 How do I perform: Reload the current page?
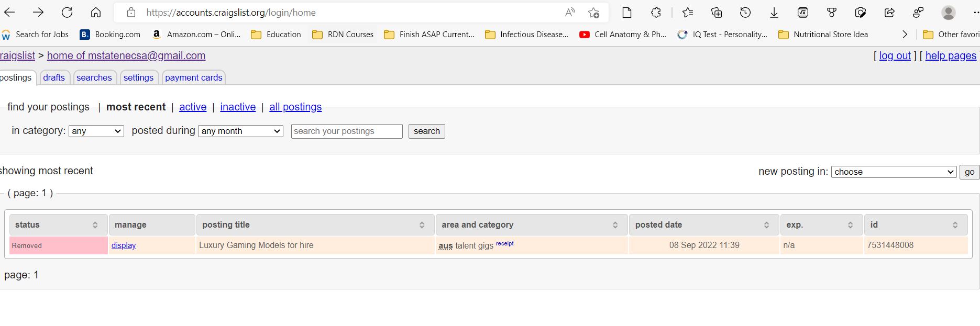(x=67, y=13)
